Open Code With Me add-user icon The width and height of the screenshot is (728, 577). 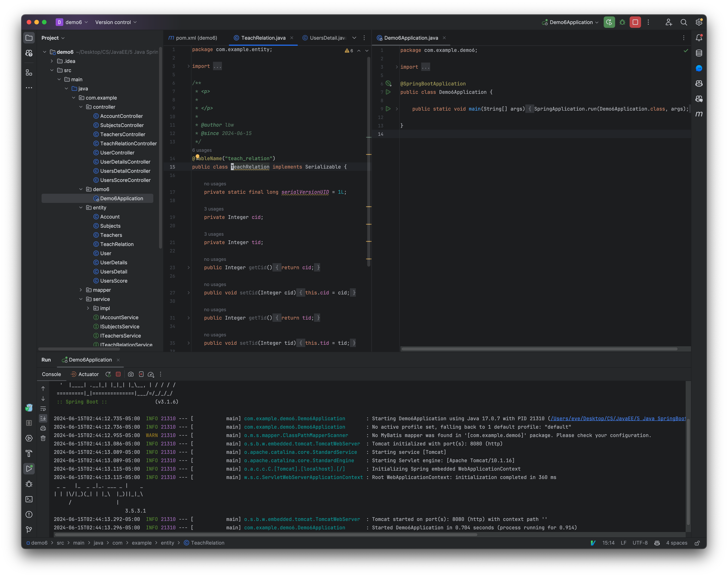point(669,22)
